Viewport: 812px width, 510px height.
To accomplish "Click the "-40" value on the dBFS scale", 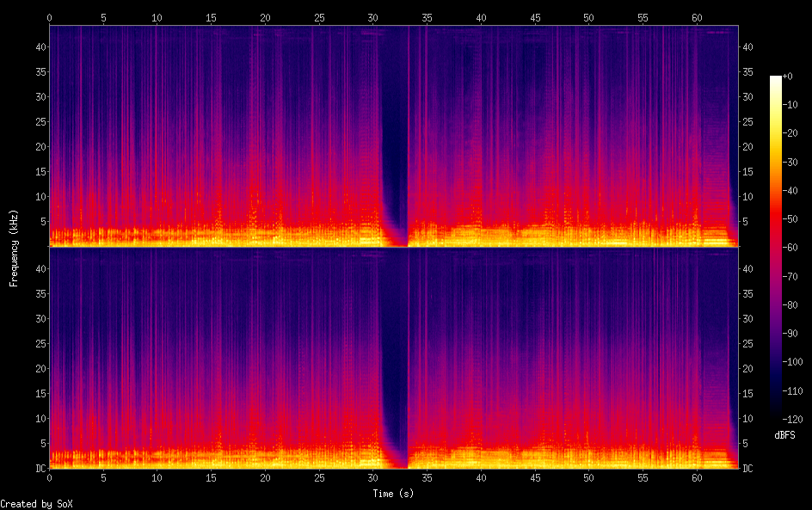I will tap(790, 191).
